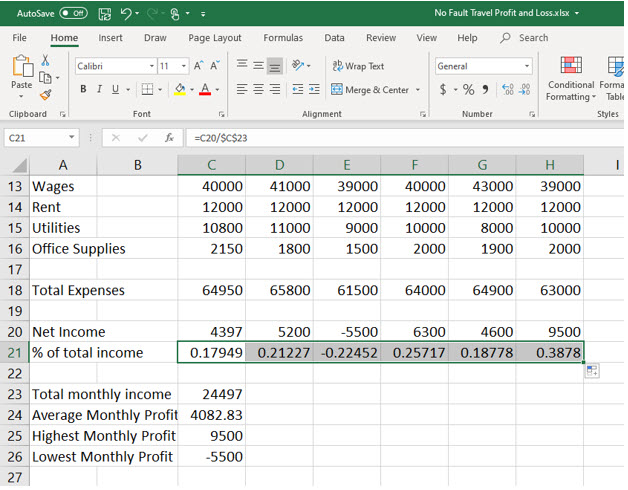Click the Top Align icon
Image resolution: width=628 pixels, height=490 pixels.
[242, 66]
